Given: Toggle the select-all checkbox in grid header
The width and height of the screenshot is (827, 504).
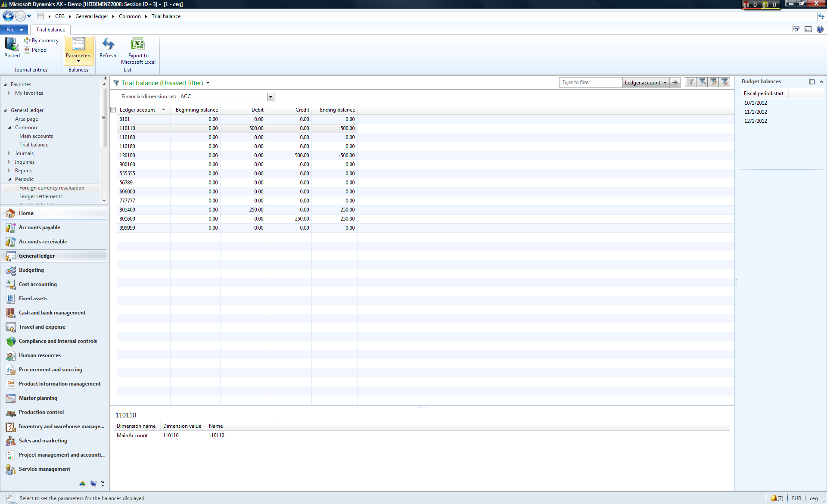Looking at the screenshot, I should (x=113, y=110).
